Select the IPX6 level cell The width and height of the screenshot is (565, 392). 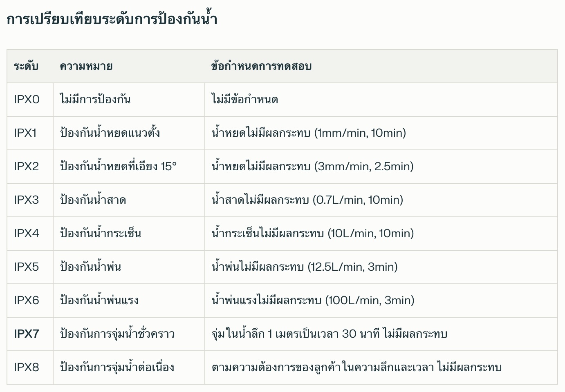[27, 301]
